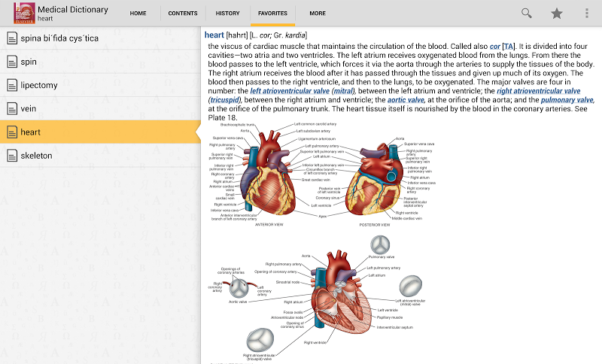Screen dimensions: 602x364
Task: Click document icon beside heart entry
Action: pos(12,132)
